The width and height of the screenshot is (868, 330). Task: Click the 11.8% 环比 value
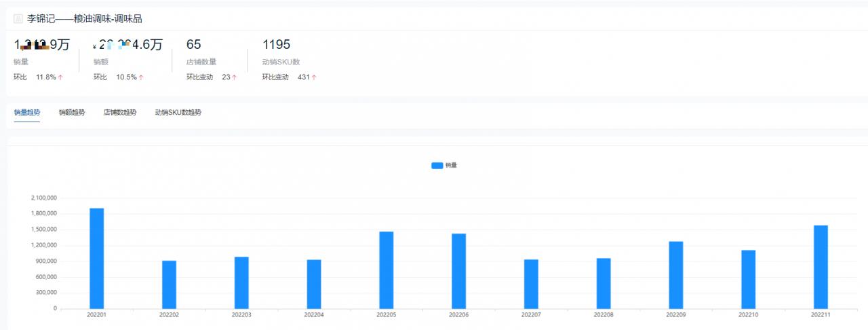46,77
